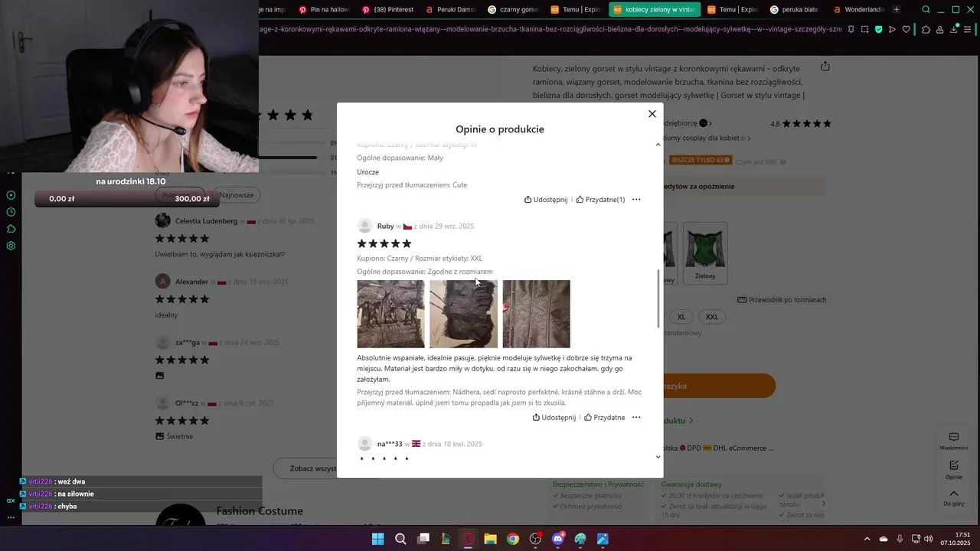Mark the 'Urocze' review Przydatne(1)
The image size is (980, 551).
(x=600, y=200)
